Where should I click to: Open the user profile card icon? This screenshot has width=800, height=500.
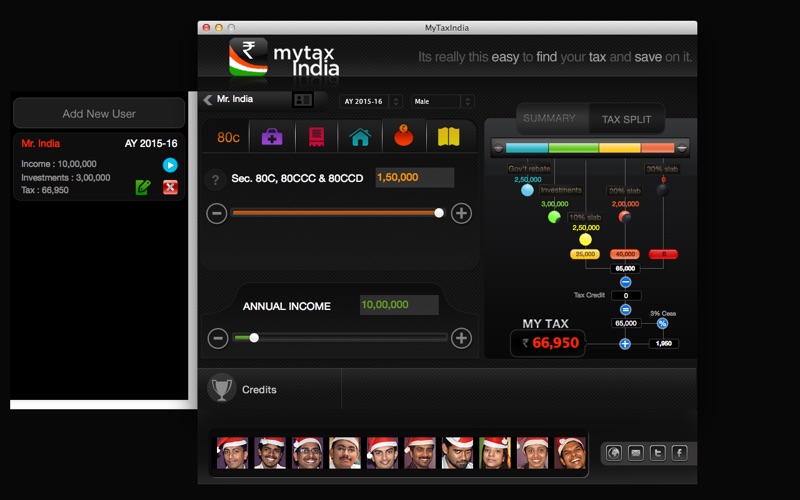[303, 99]
